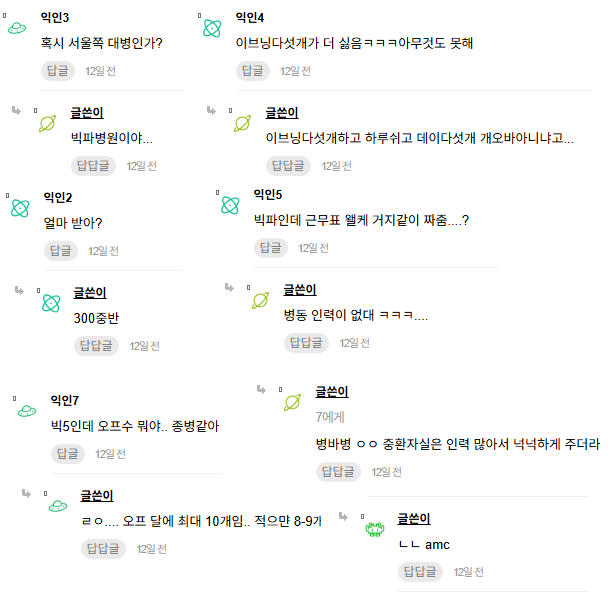Click the "7에게" mention text
Viewport: 611px width, 602px height.
pyautogui.click(x=329, y=417)
